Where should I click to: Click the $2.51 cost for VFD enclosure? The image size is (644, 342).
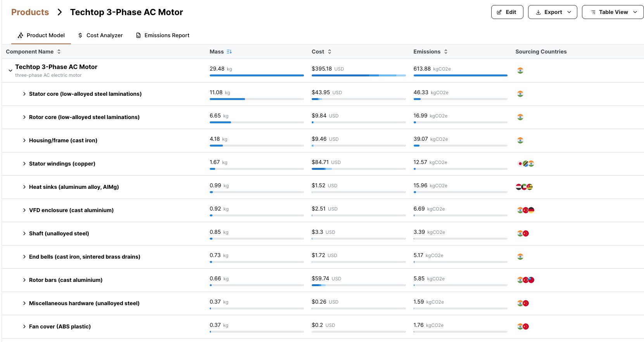click(x=325, y=209)
